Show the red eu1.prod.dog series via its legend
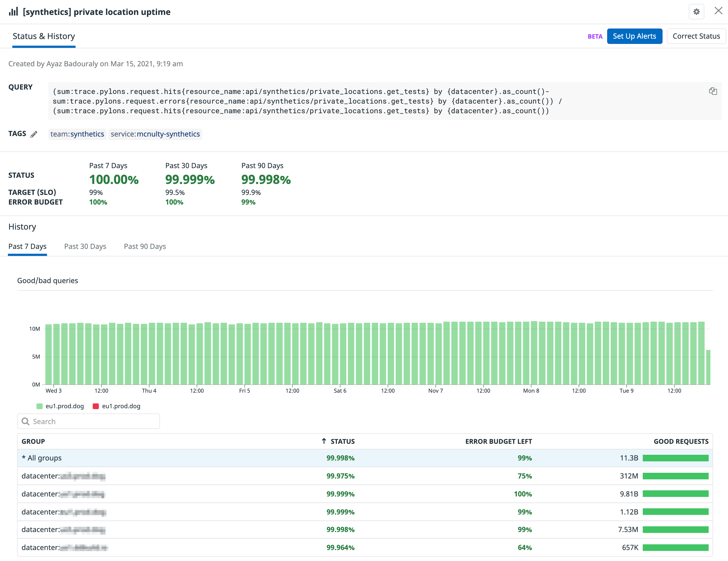The image size is (728, 561). (117, 406)
